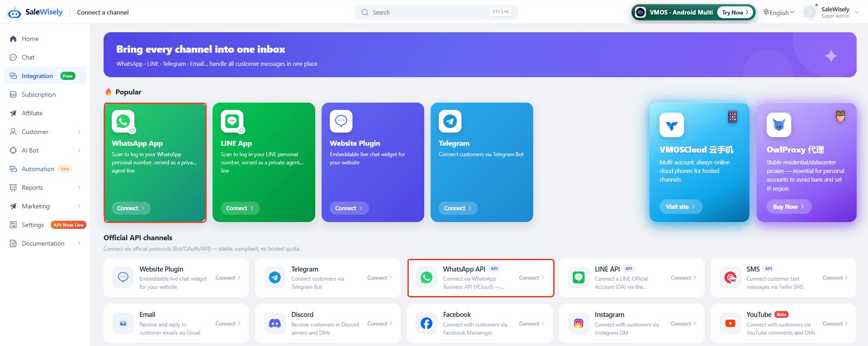The image size is (868, 346).
Task: Click the search magnifier icon
Action: pos(365,12)
